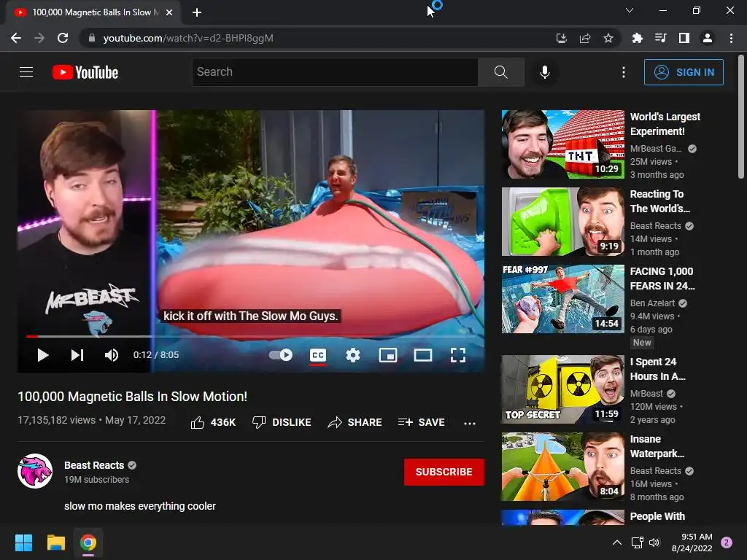Like the video with thumbs up
747x560 pixels.
(x=213, y=422)
